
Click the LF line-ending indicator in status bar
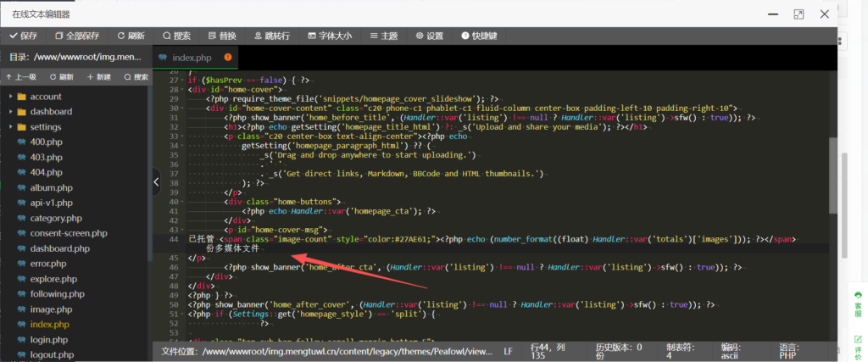click(508, 351)
